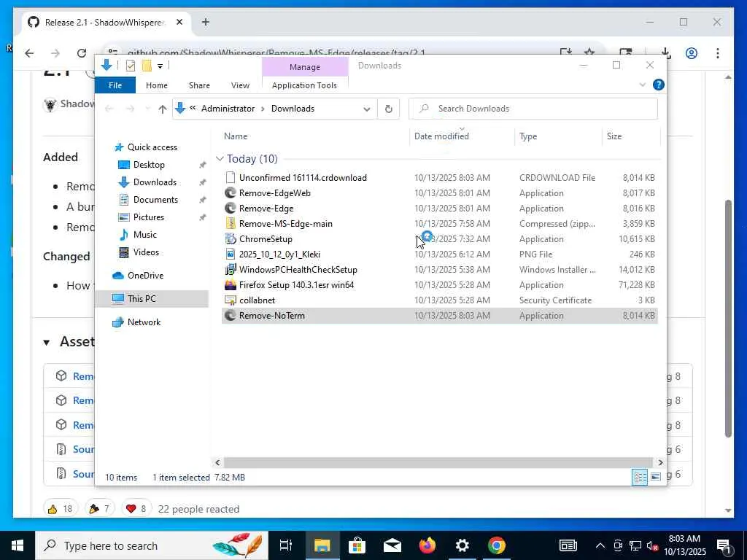The width and height of the screenshot is (747, 560).
Task: Click the file list scroll-right arrow
Action: click(659, 462)
